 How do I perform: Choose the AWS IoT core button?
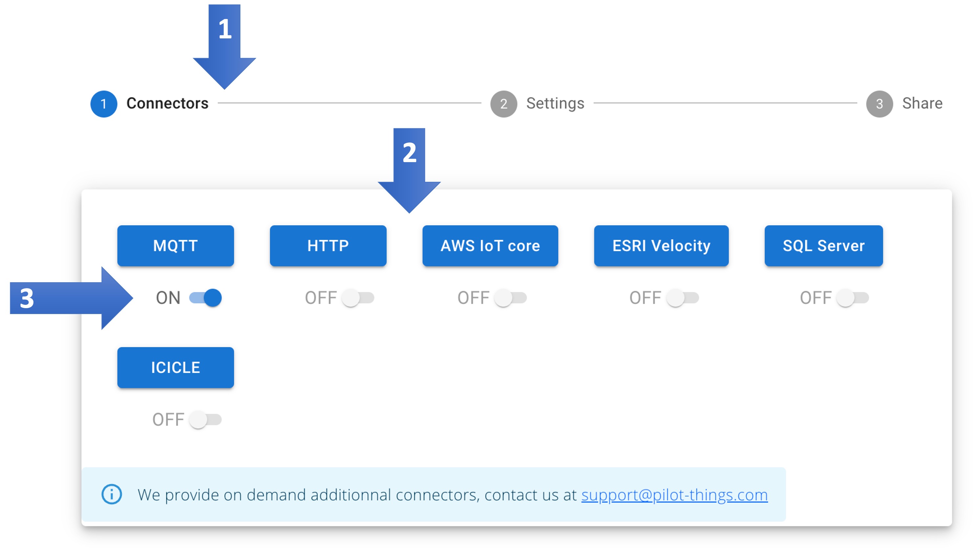(490, 245)
